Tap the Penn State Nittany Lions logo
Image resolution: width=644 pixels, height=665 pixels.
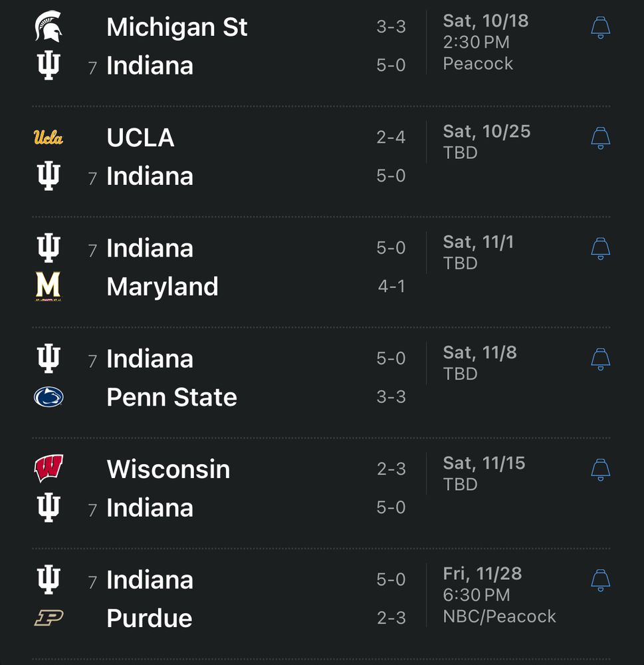pyautogui.click(x=48, y=397)
